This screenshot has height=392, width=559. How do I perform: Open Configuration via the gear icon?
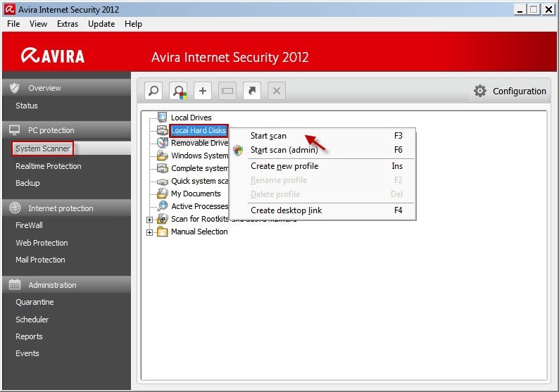[x=480, y=91]
